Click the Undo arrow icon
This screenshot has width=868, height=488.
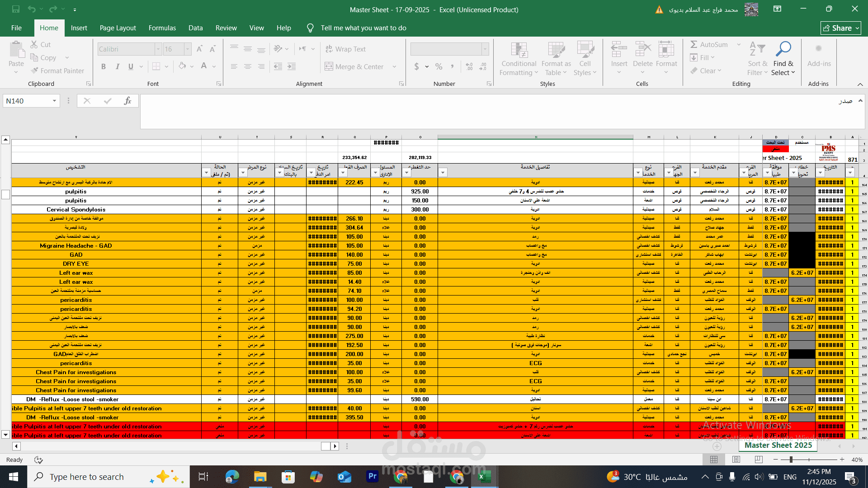[31, 9]
